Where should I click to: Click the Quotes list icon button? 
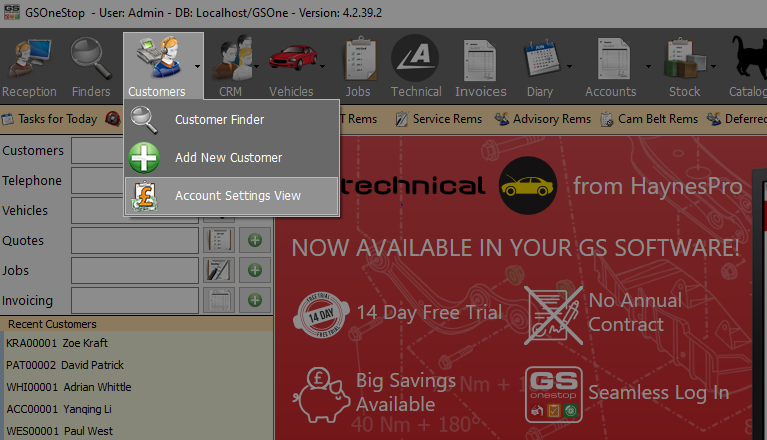click(x=219, y=240)
